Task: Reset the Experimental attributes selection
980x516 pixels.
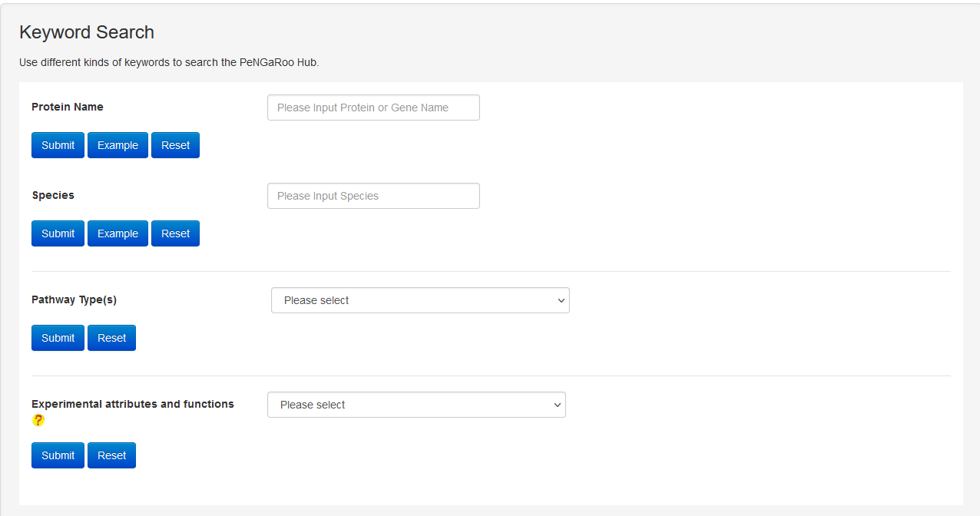Action: (111, 455)
